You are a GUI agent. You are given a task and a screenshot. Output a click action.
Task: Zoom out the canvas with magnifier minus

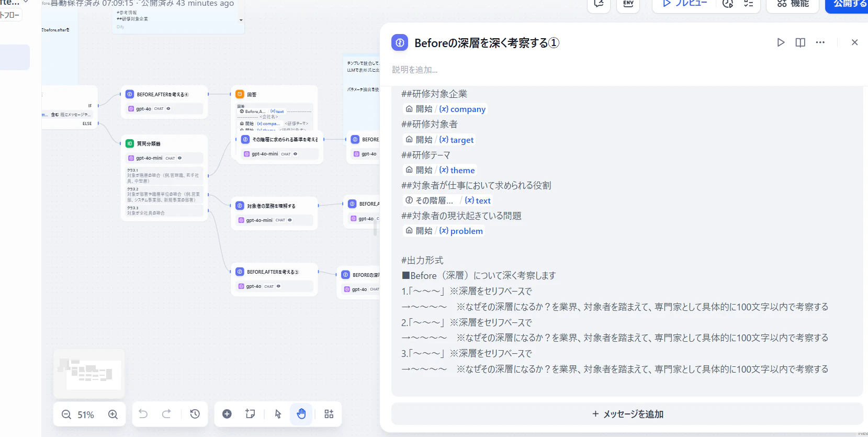(x=66, y=414)
